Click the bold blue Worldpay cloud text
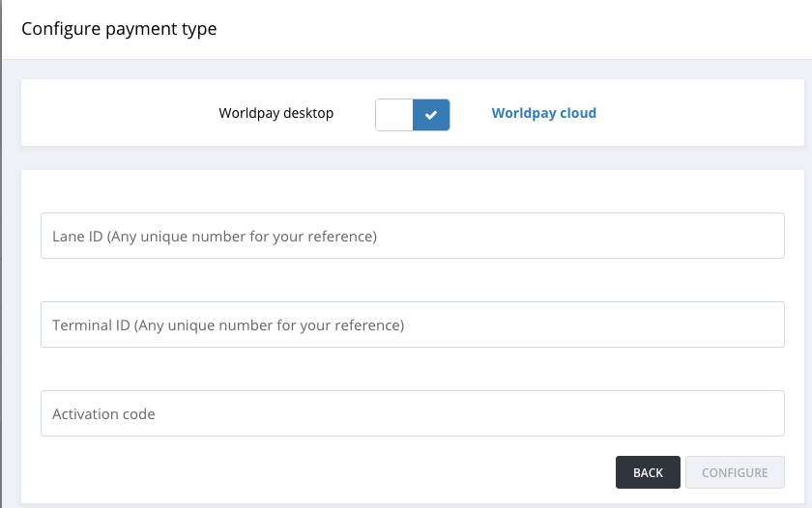The image size is (812, 508). [x=543, y=113]
